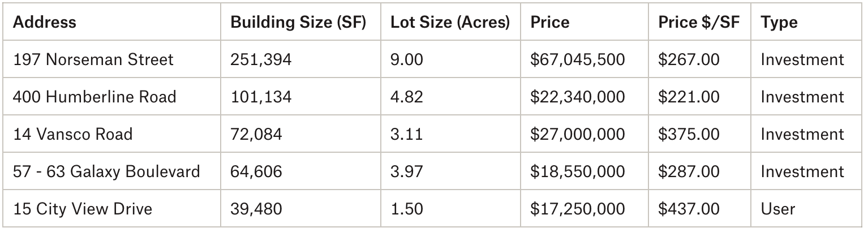The height and width of the screenshot is (232, 868).
Task: Click the Address column header
Action: (44, 23)
